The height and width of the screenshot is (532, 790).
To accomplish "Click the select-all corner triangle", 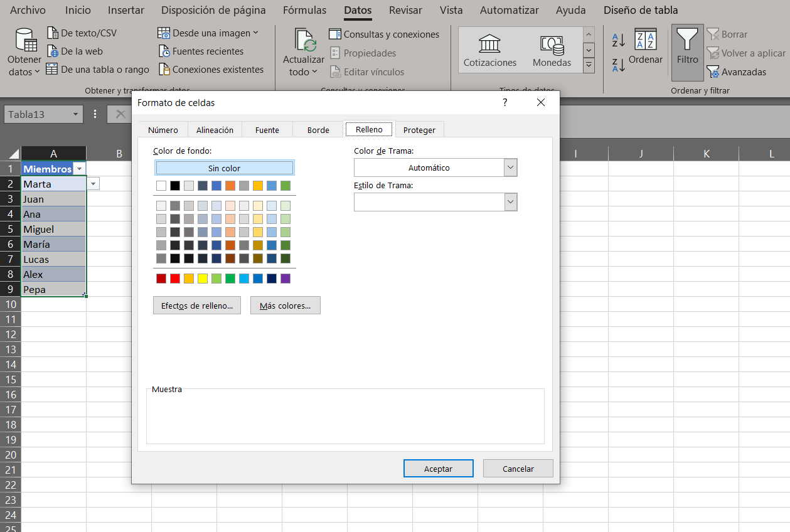I will (13, 154).
